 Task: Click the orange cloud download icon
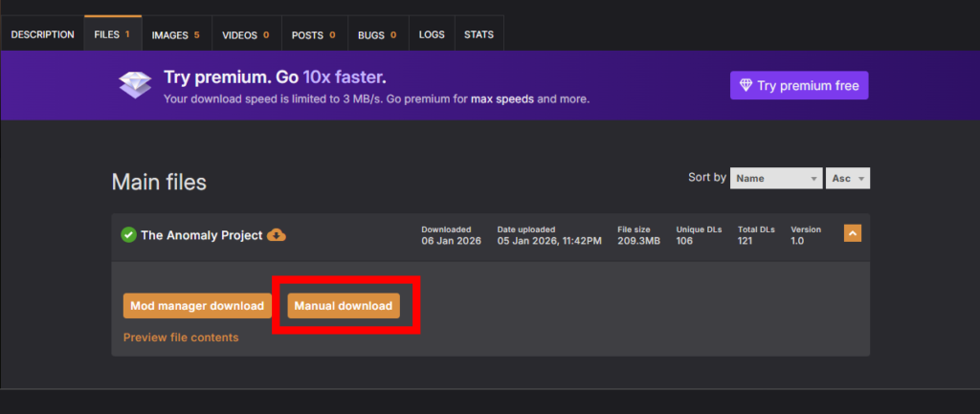[x=277, y=235]
